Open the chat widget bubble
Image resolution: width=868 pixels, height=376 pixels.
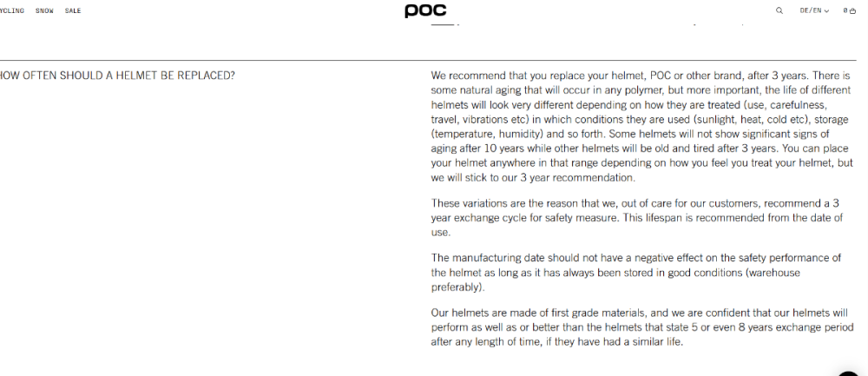[x=849, y=371]
